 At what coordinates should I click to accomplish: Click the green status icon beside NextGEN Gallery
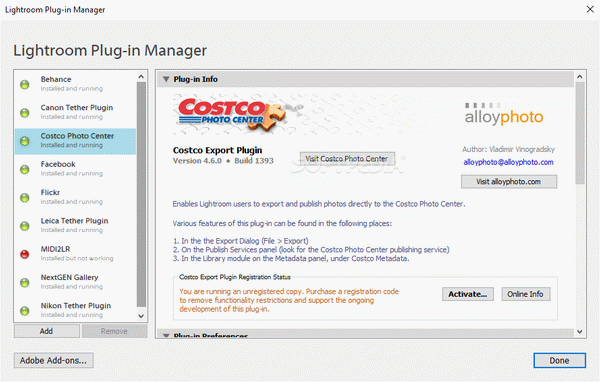24,282
